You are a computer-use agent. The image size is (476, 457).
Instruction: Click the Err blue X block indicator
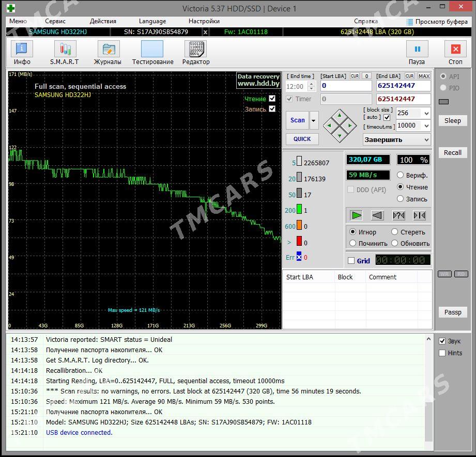tap(299, 256)
